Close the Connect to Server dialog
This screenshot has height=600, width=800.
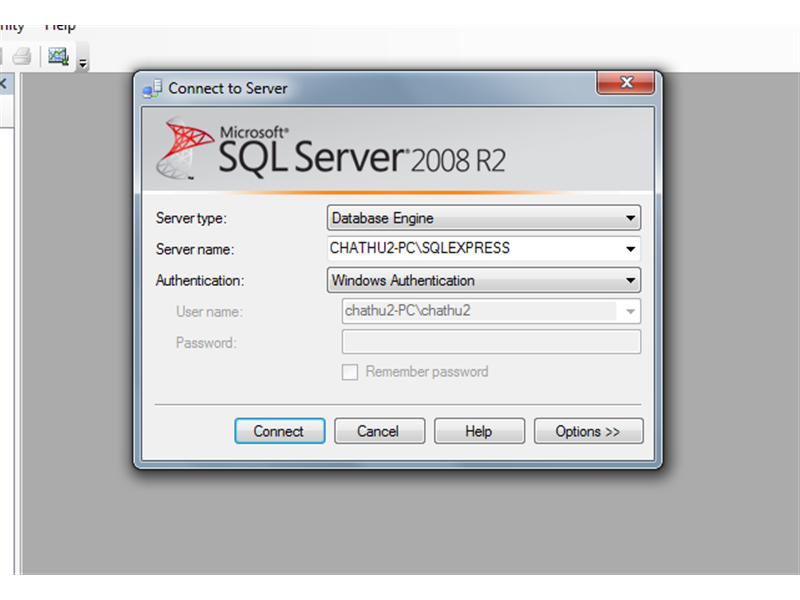[626, 82]
